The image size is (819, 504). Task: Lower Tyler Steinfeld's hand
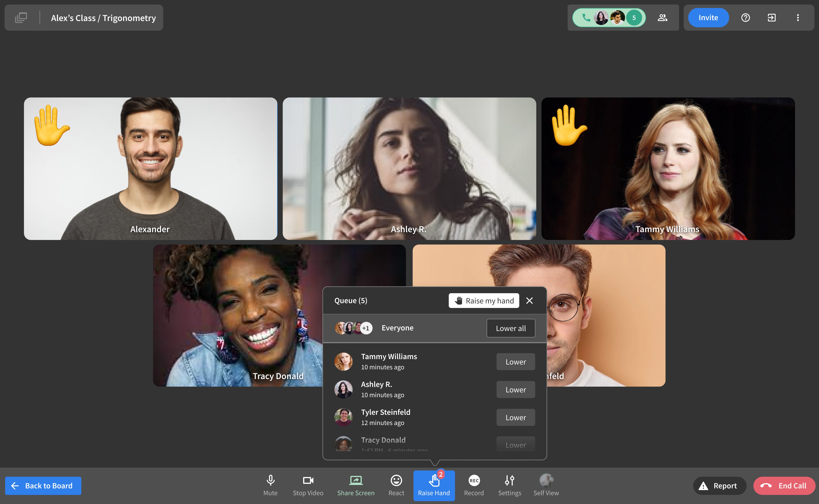pyautogui.click(x=515, y=418)
